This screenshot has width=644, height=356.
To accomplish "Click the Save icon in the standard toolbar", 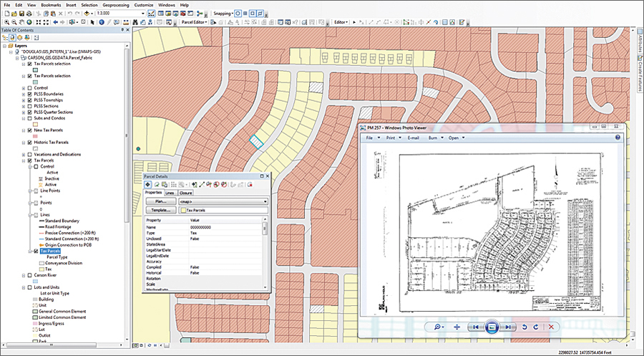I will (x=20, y=13).
